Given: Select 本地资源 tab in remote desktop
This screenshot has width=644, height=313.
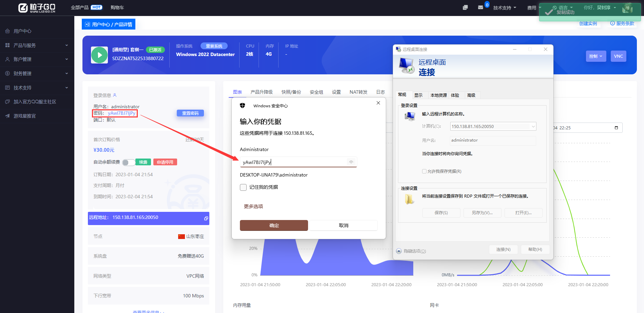Looking at the screenshot, I should [438, 95].
